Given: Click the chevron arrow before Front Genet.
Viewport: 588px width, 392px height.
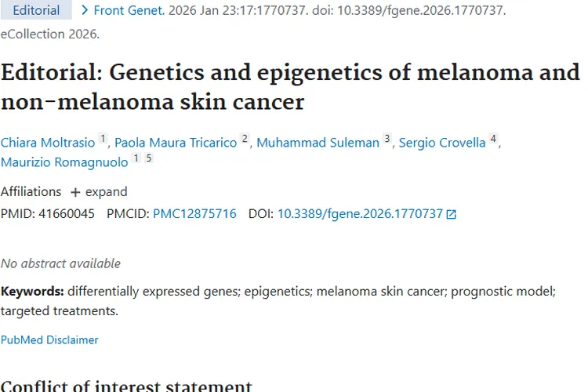Looking at the screenshot, I should pos(85,10).
